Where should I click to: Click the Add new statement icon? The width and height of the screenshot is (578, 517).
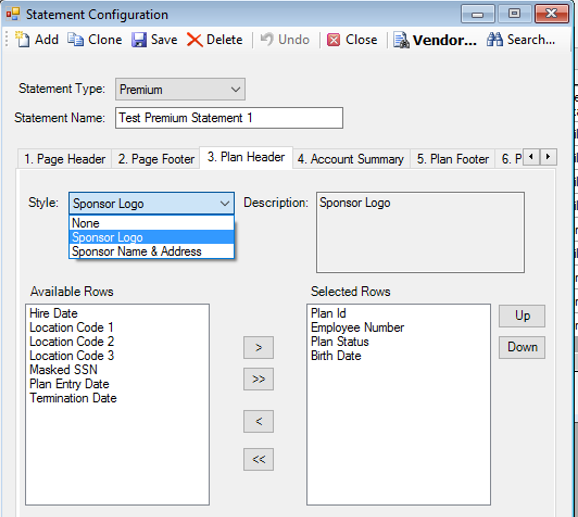tap(22, 39)
